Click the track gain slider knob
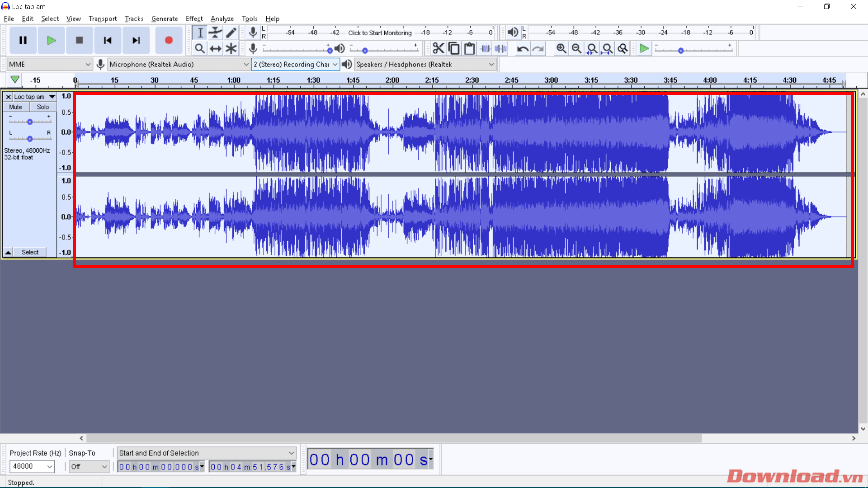 [30, 122]
